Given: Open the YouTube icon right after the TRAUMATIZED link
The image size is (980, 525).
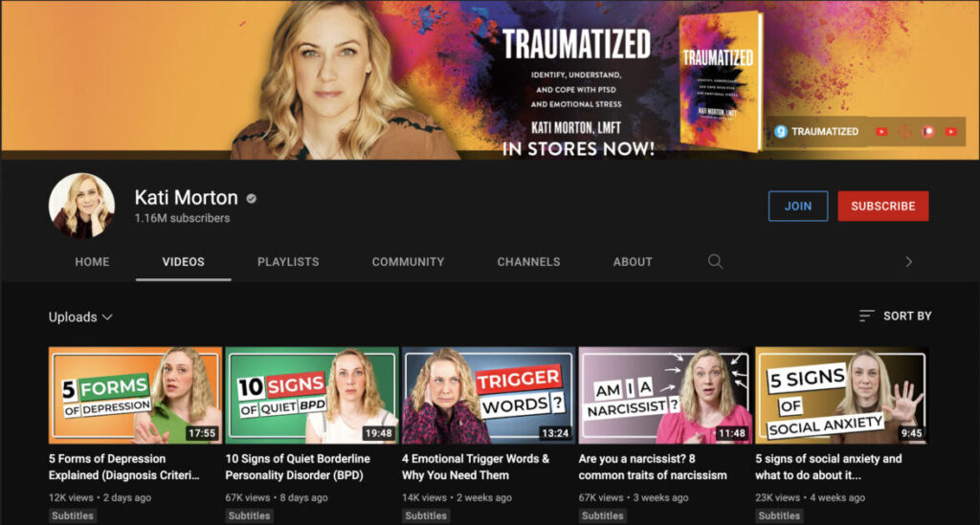Looking at the screenshot, I should 881,132.
